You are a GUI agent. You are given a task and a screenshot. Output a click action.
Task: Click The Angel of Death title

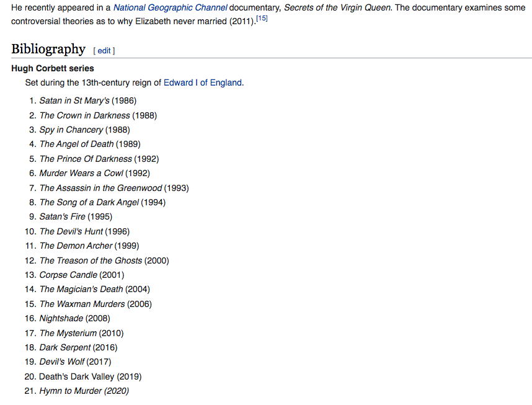[76, 144]
